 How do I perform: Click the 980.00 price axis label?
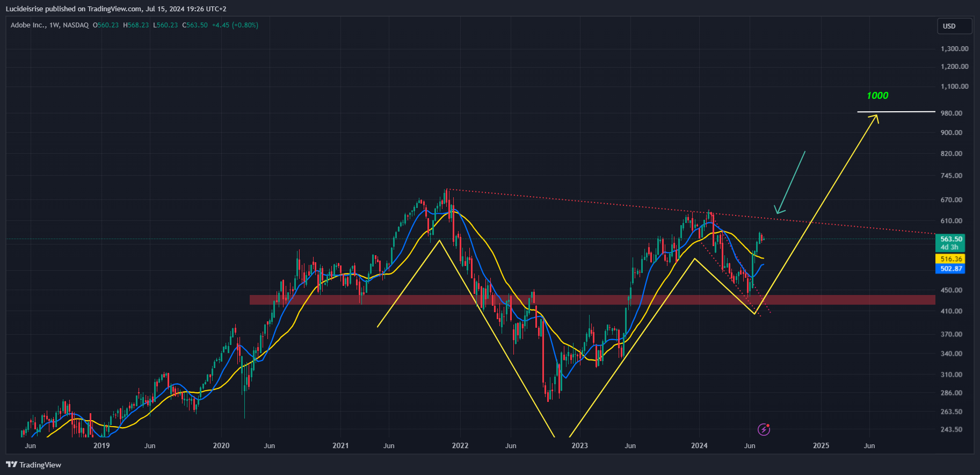tap(951, 113)
